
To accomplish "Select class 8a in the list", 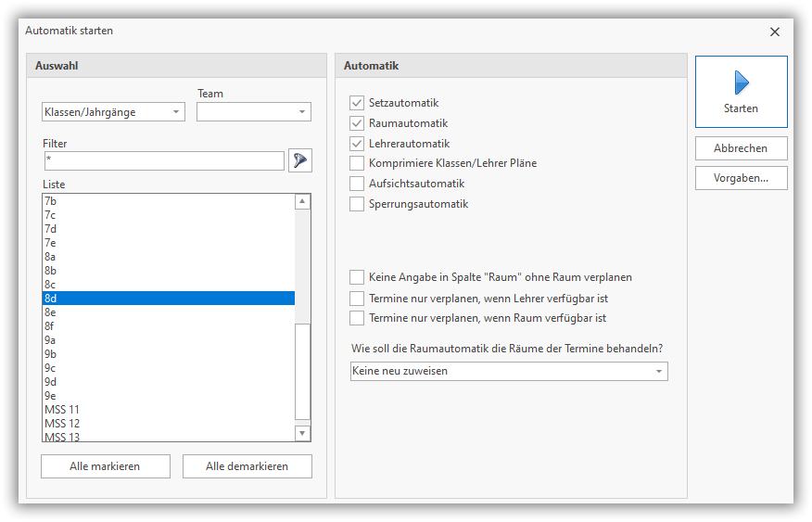I will [x=169, y=257].
